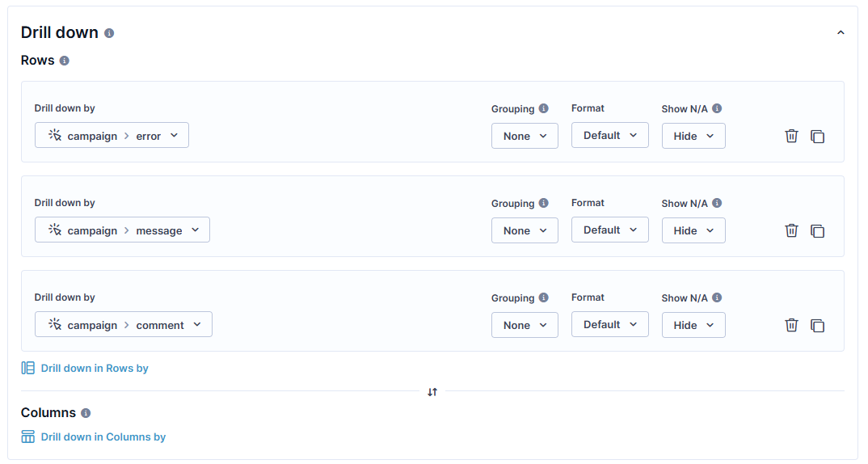
Task: Swap rows and columns with arrows icon
Action: (432, 392)
